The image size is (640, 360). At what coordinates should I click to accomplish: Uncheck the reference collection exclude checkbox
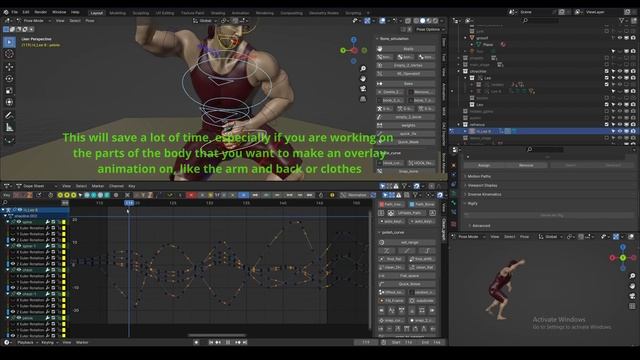pos(607,125)
